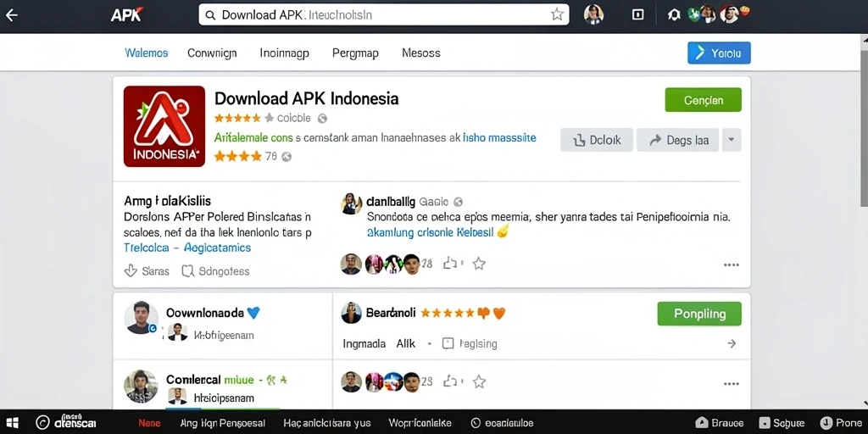Click the green Ponpliing button
The width and height of the screenshot is (868, 434).
click(x=699, y=314)
